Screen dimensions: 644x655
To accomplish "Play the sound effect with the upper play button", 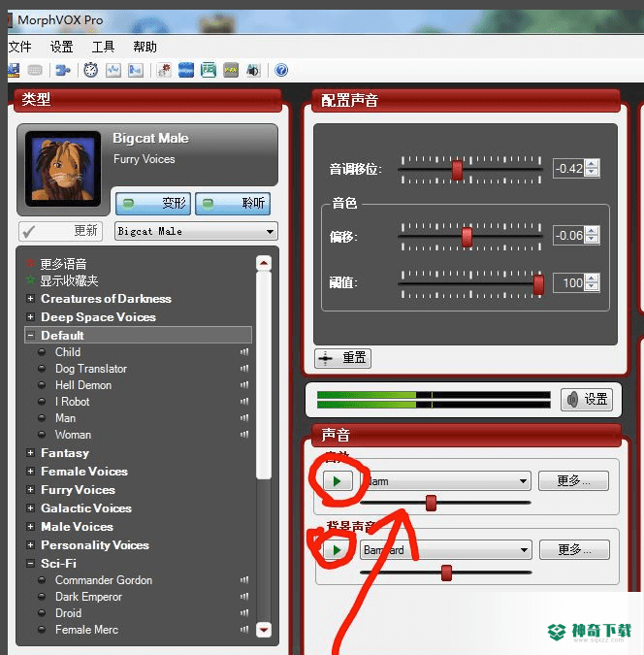I will point(338,481).
